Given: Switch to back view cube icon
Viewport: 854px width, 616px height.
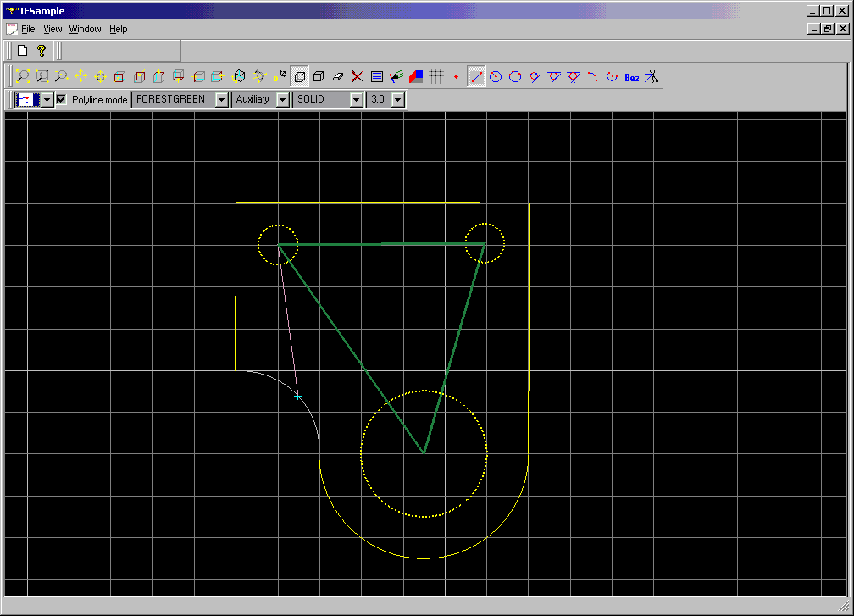Looking at the screenshot, I should (x=140, y=77).
